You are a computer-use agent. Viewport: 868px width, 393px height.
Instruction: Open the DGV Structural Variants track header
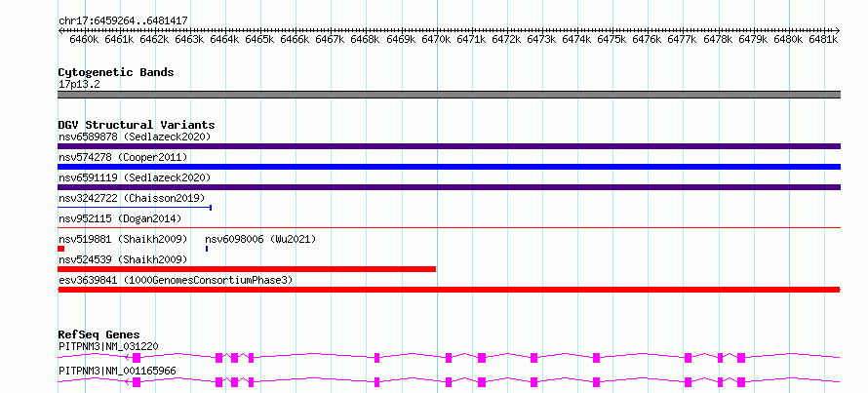coord(137,125)
